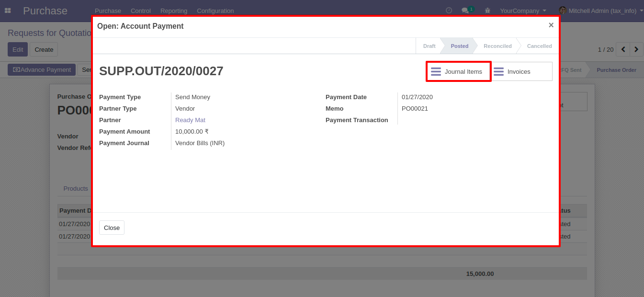Go to previous record arrow
Image resolution: width=644 pixels, height=297 pixels.
point(623,49)
